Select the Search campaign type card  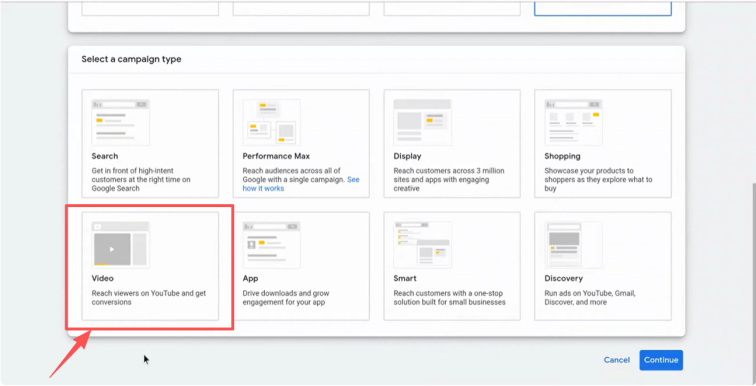(150, 144)
